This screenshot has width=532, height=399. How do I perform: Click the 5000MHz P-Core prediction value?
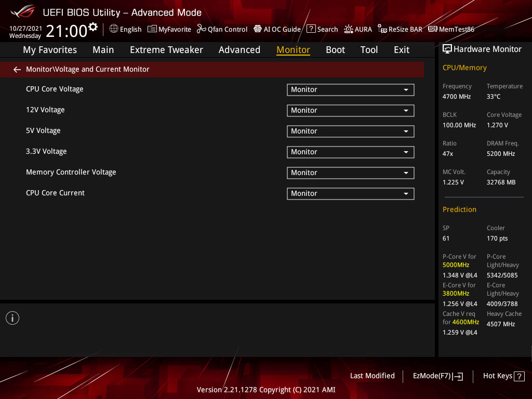coord(456,265)
